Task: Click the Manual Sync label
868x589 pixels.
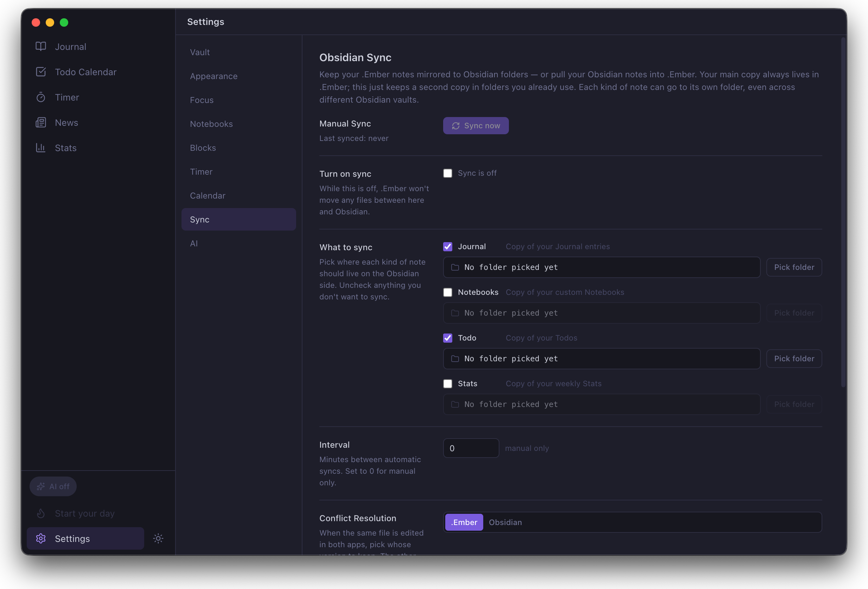Action: 345,124
